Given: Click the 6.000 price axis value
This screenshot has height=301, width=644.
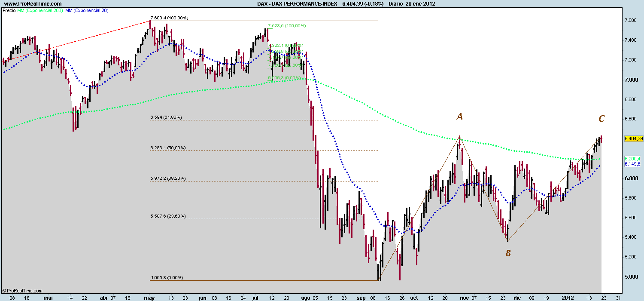Looking at the screenshot, I should pos(630,178).
